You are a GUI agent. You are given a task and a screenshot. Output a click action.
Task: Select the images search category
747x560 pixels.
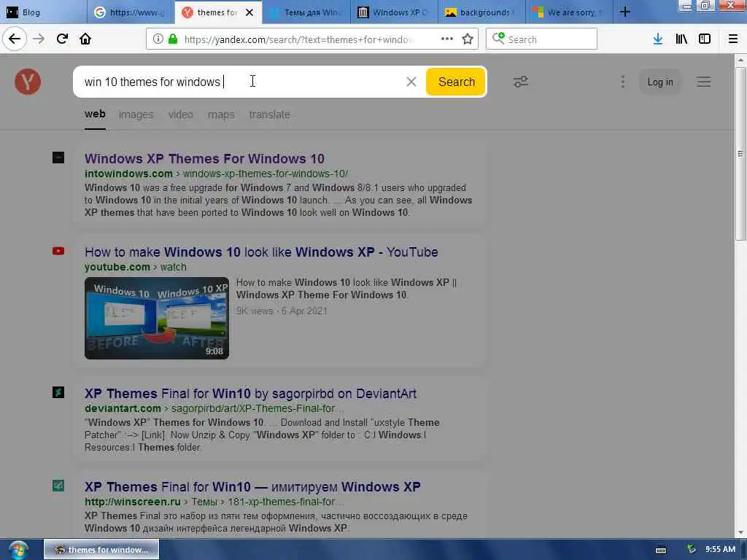point(136,114)
